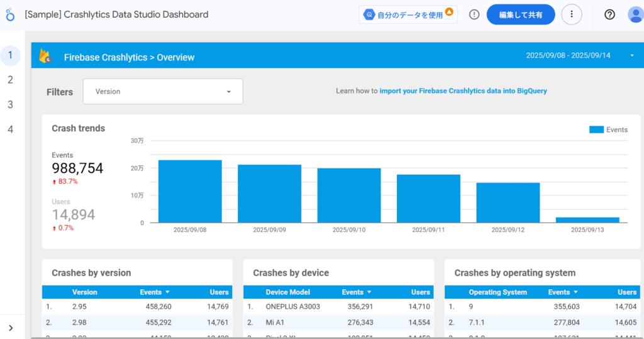Click the blue Events legend swatch
This screenshot has width=644, height=339.
click(x=596, y=130)
